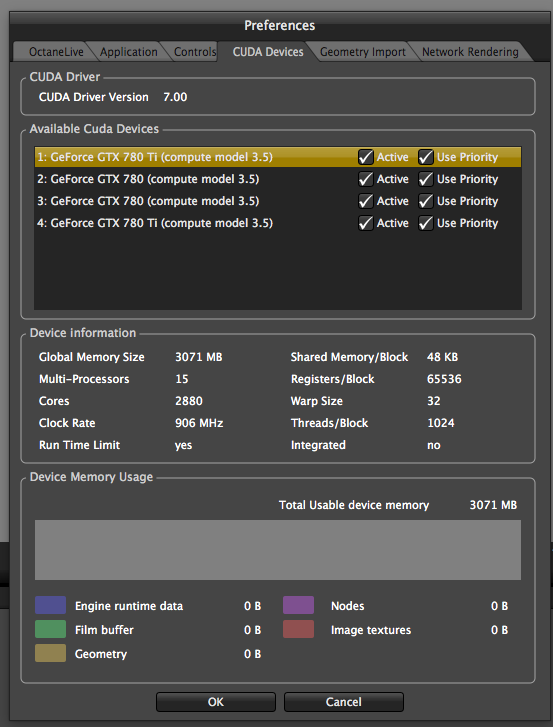Click the green Film buffer swatch
553x727 pixels.
tap(50, 630)
